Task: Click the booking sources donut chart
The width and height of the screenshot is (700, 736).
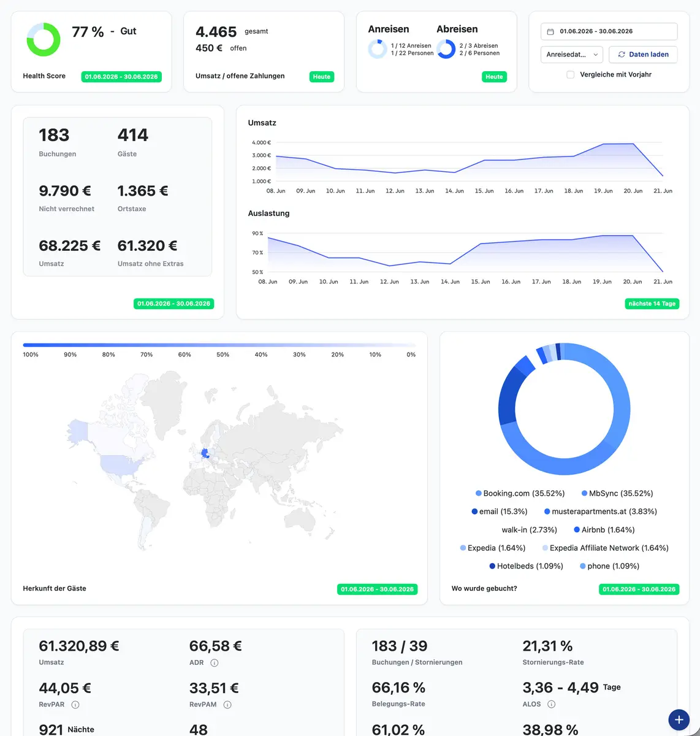Action: point(565,408)
